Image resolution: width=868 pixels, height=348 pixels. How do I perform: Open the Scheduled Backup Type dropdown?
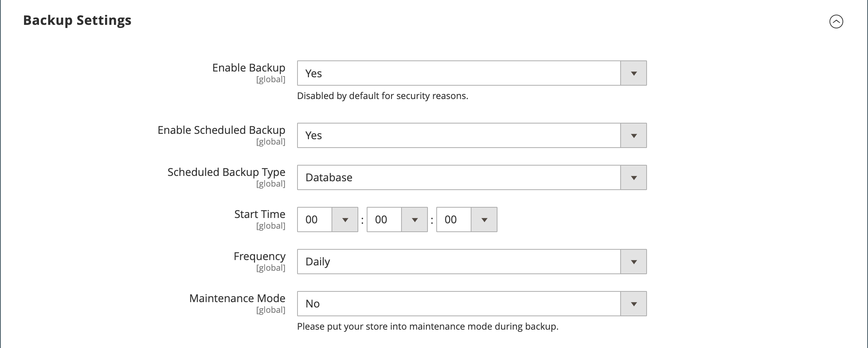(471, 177)
